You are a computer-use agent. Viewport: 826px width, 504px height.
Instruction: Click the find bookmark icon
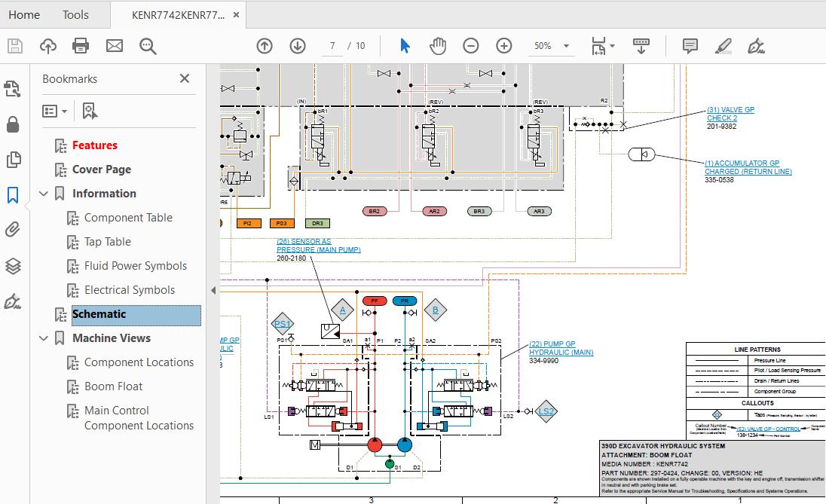coord(90,111)
